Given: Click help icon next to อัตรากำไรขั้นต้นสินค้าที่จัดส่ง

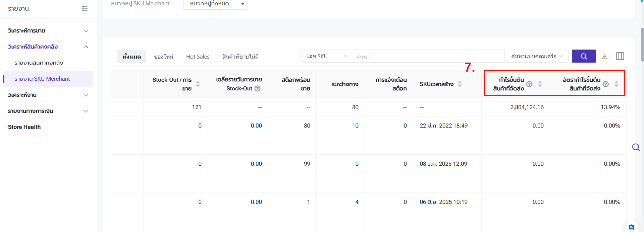Looking at the screenshot, I should click(x=606, y=84).
